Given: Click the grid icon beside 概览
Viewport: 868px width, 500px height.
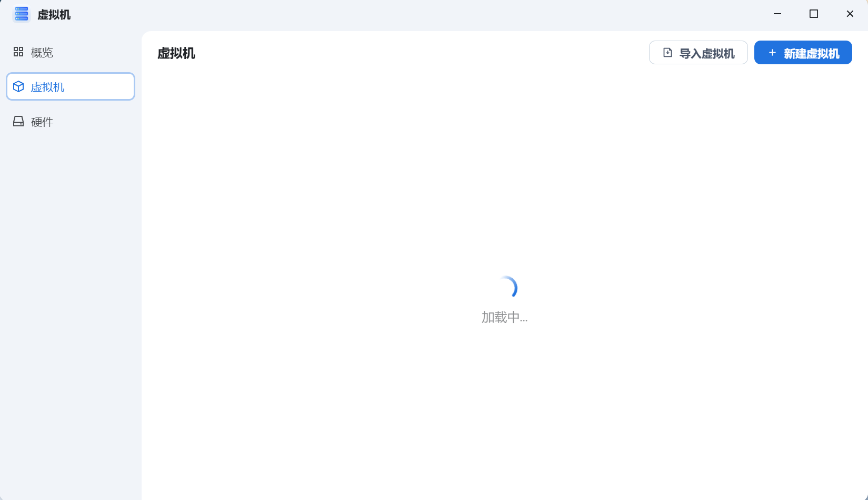Looking at the screenshot, I should coord(18,52).
